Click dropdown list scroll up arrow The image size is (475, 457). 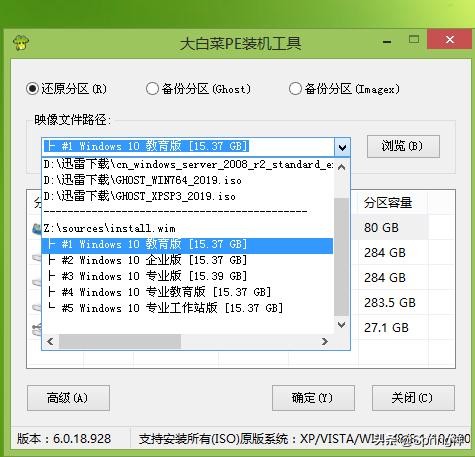click(x=341, y=167)
